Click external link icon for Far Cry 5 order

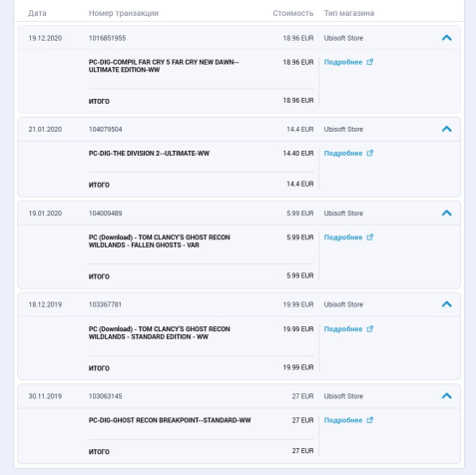(x=370, y=62)
